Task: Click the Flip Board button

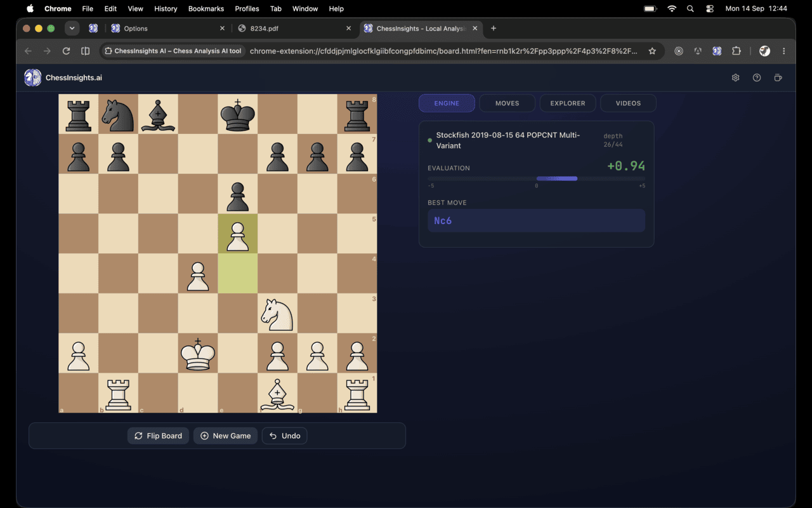Action: 158,436
